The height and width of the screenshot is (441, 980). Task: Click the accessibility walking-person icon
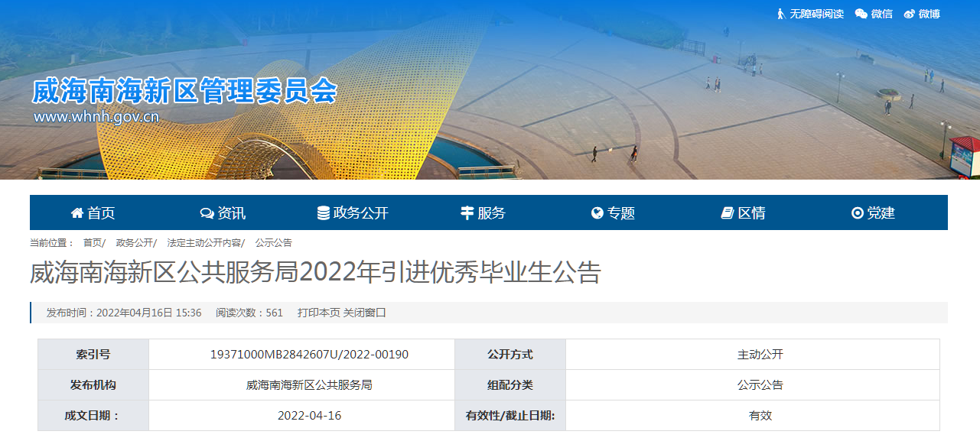(781, 14)
